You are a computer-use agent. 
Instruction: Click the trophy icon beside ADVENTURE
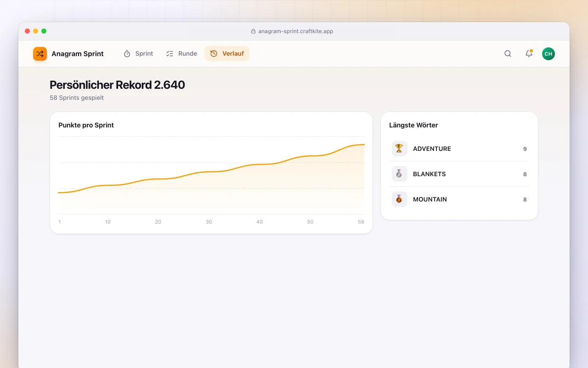pos(399,149)
